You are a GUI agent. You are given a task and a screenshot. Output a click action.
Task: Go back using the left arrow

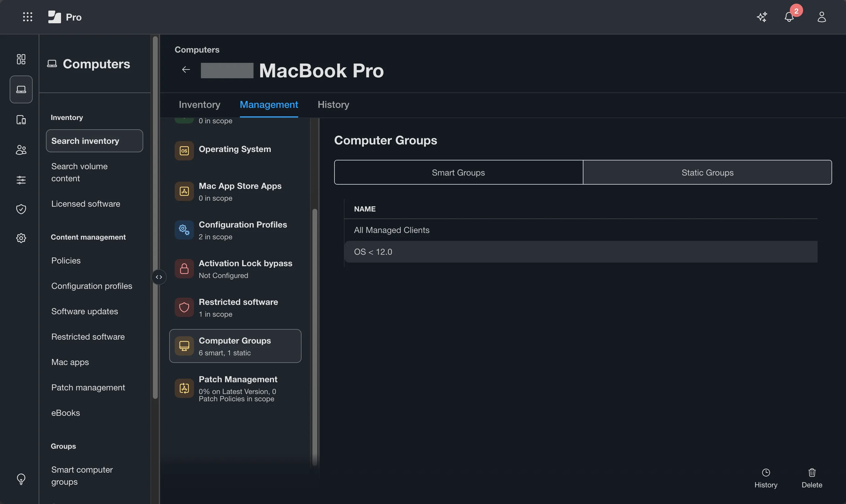tap(186, 69)
